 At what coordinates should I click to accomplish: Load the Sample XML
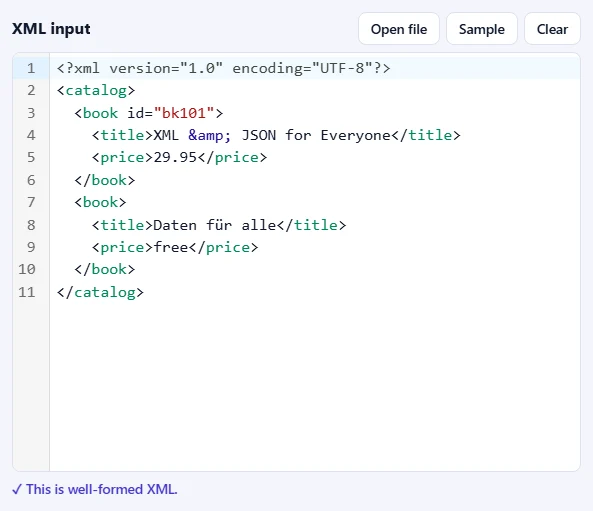coord(481,29)
